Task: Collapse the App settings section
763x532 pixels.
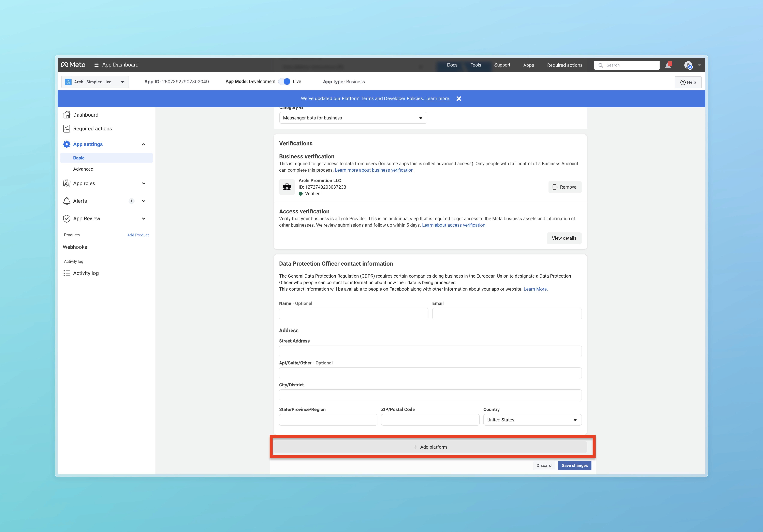Action: point(144,144)
